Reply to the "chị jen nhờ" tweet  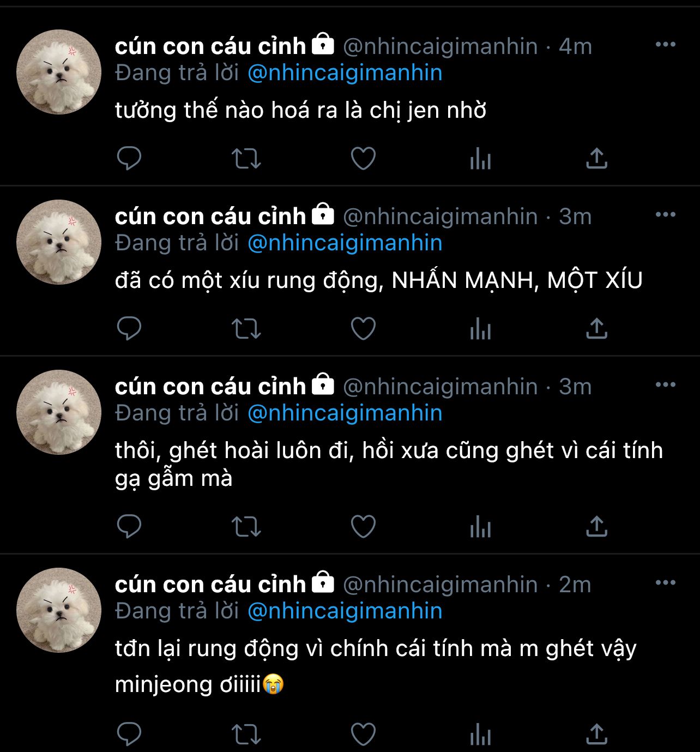click(129, 159)
